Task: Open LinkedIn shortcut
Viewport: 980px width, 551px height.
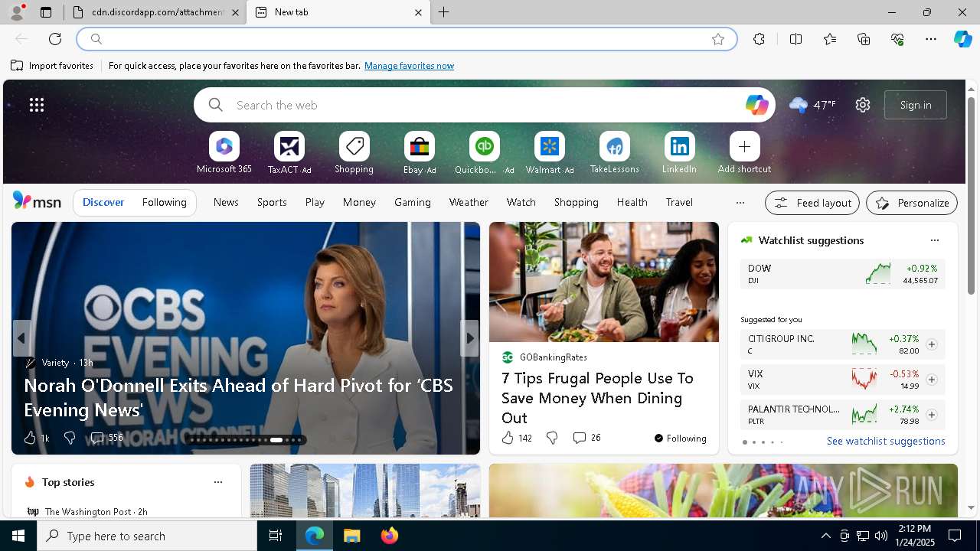Action: [679, 153]
